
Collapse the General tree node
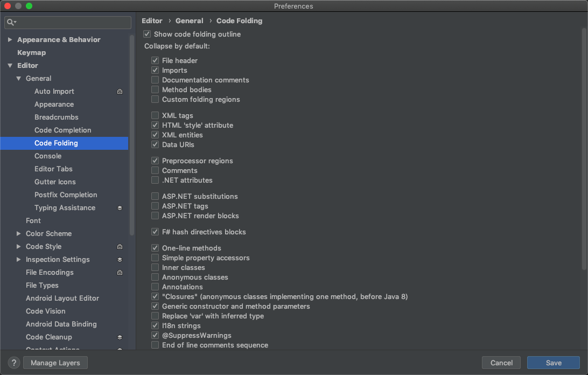click(x=18, y=79)
